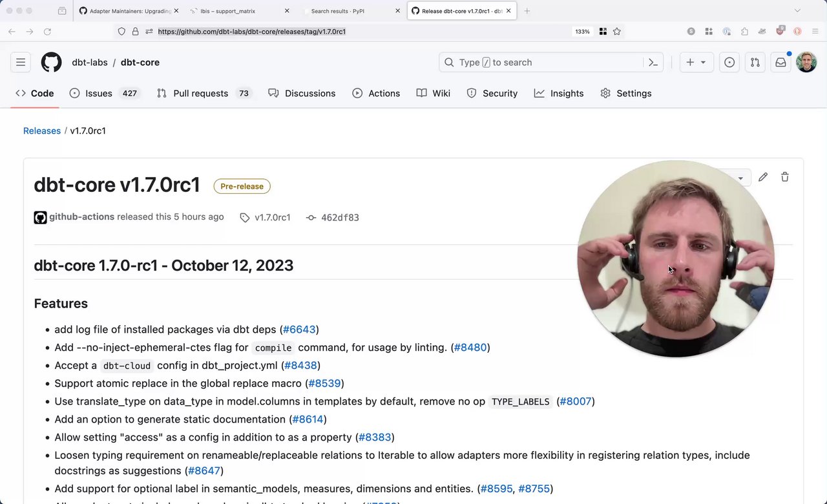Open pull request #8595
Screen dimensions: 827x504
click(x=496, y=489)
